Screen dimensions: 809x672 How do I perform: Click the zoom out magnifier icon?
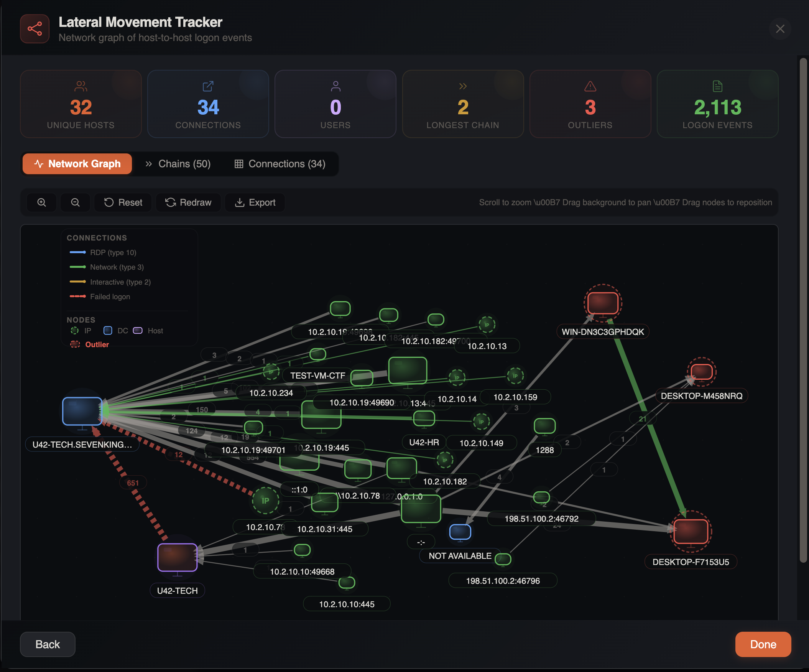click(x=75, y=202)
